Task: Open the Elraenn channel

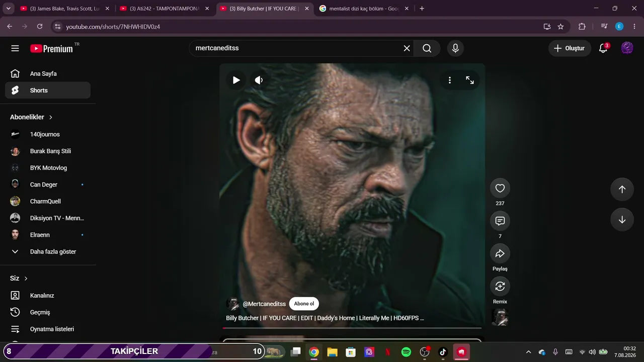Action: click(48, 235)
